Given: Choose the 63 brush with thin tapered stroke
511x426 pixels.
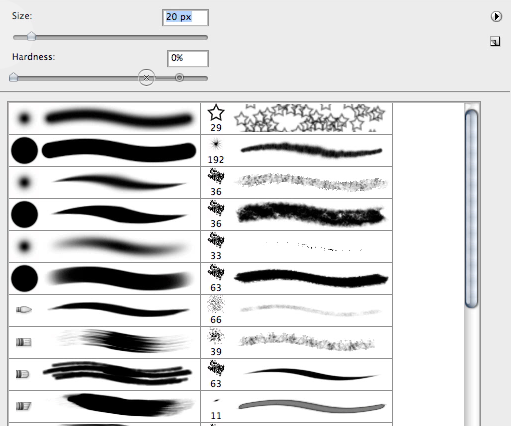Looking at the screenshot, I should point(297,375).
